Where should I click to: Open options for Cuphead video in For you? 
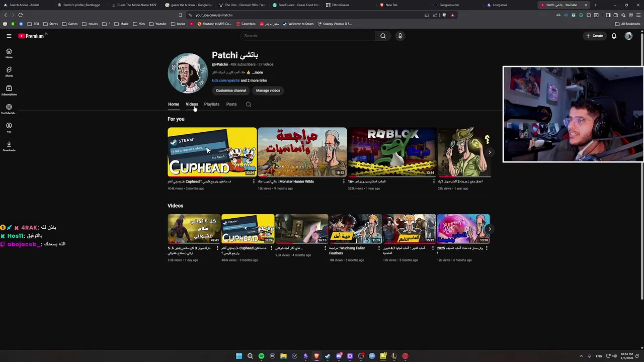254,182
